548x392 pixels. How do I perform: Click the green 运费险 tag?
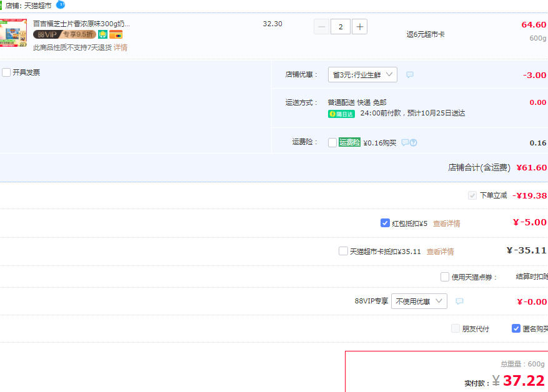(349, 142)
